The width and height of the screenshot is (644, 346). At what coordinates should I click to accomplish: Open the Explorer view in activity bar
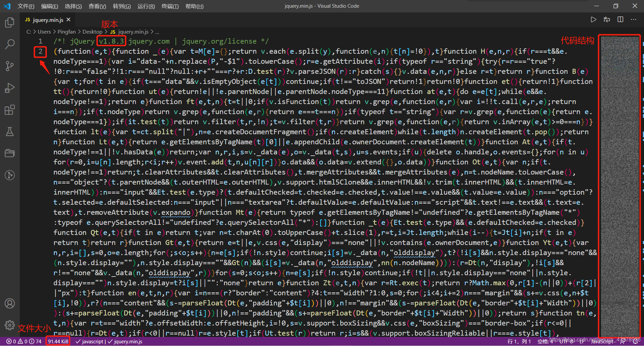tap(10, 22)
